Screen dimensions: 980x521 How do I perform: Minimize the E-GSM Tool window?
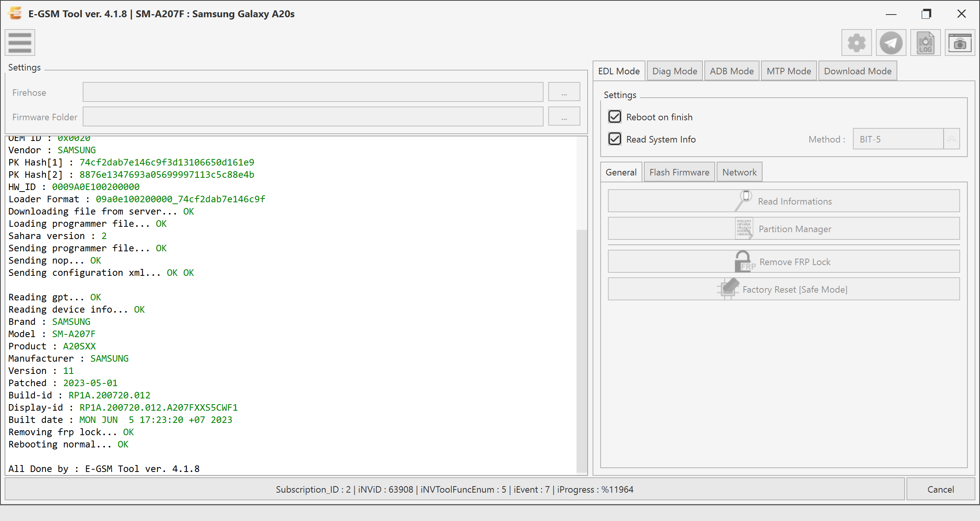click(x=891, y=14)
